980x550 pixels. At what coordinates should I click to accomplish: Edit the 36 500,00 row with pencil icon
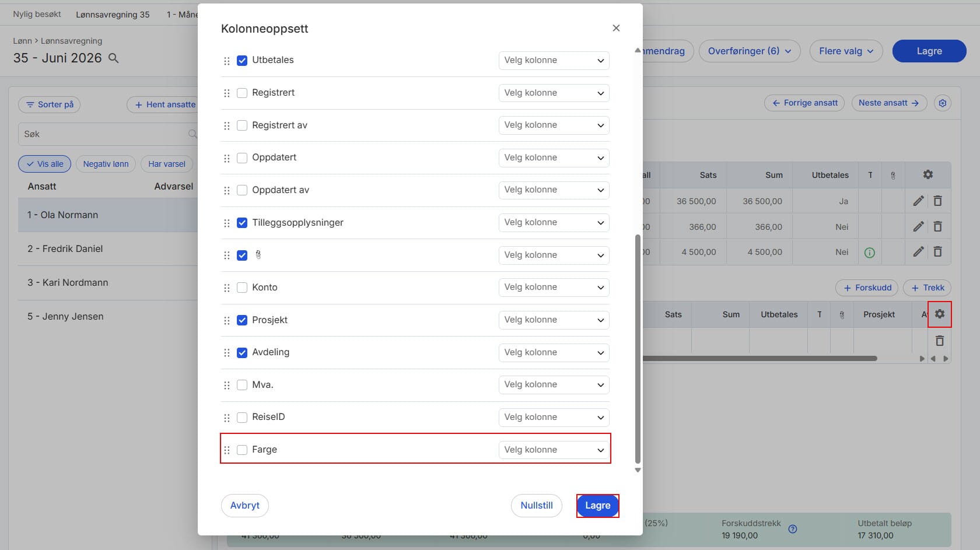pos(918,201)
